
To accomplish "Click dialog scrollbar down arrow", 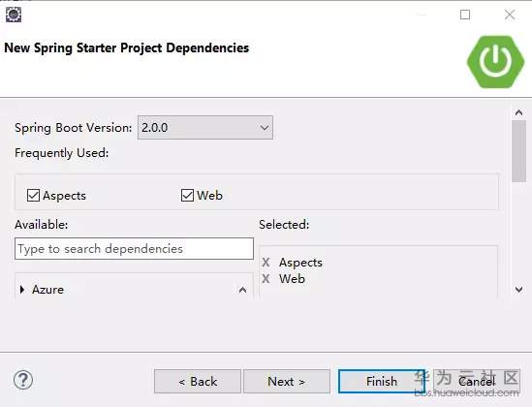I will [518, 290].
